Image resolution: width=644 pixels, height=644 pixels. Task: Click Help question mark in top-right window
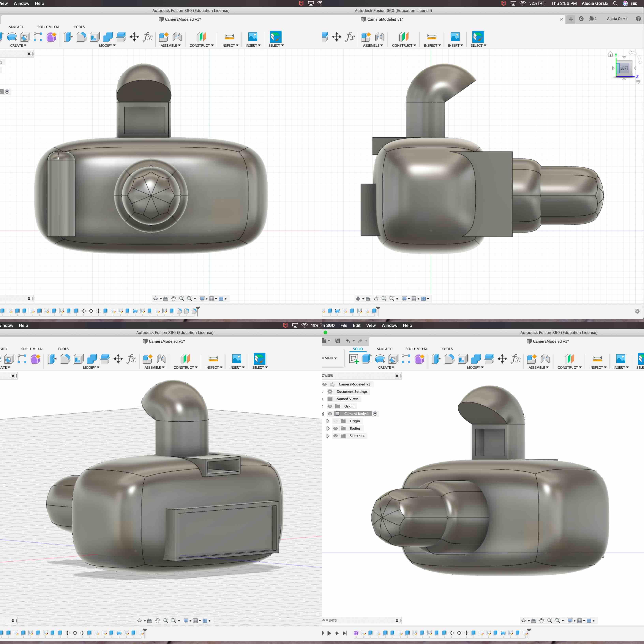(638, 19)
